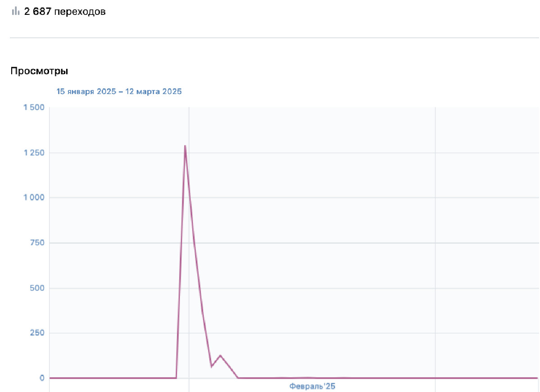
Task: Open the date range '15 января 2025 – 12 марта 2025'
Action: 119,91
